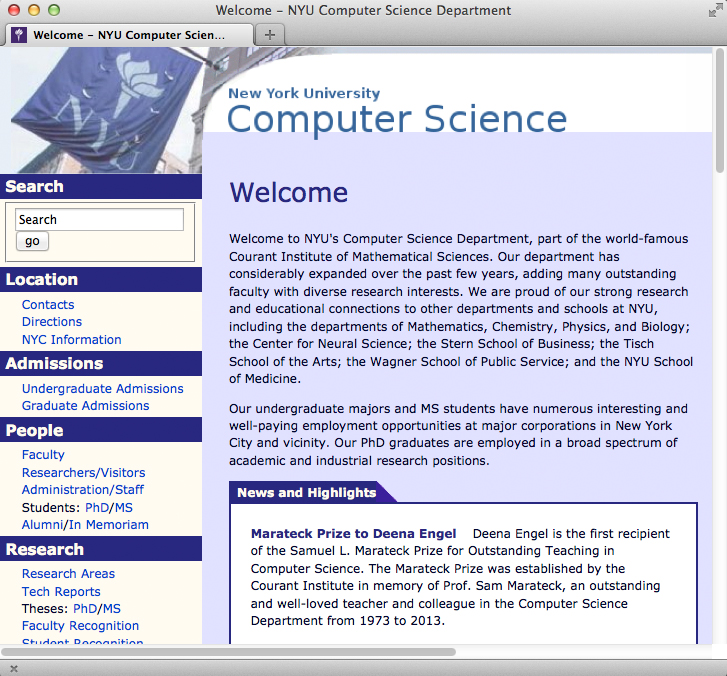Click the x icon in the status bar
The height and width of the screenshot is (676, 727).
[x=13, y=667]
